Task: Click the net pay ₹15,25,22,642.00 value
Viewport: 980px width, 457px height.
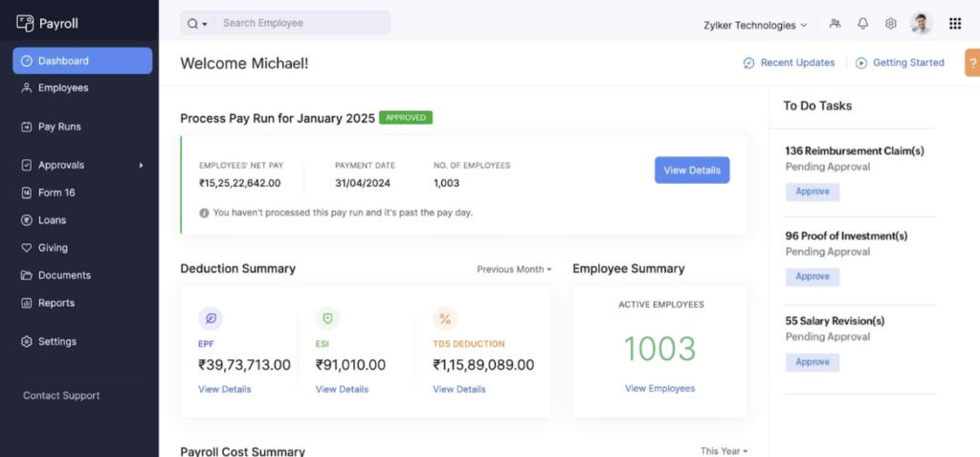Action: (x=240, y=183)
